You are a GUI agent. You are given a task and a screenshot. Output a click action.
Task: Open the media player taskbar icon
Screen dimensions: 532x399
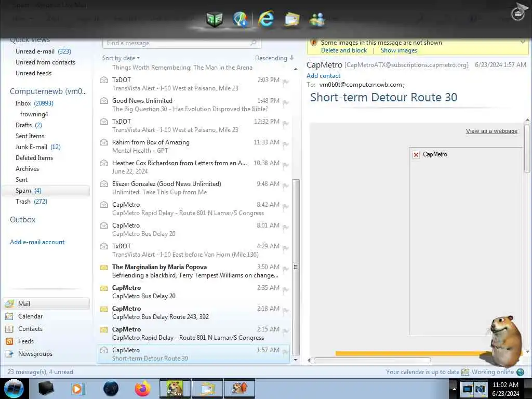(77, 389)
